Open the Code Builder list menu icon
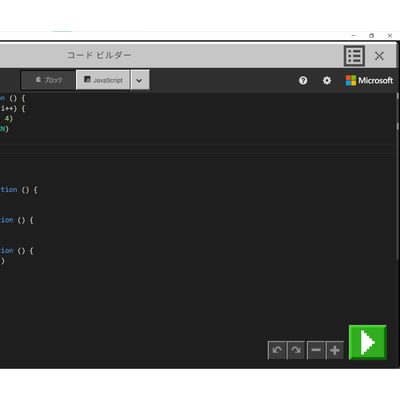Viewport: 400px width, 400px height. click(354, 56)
